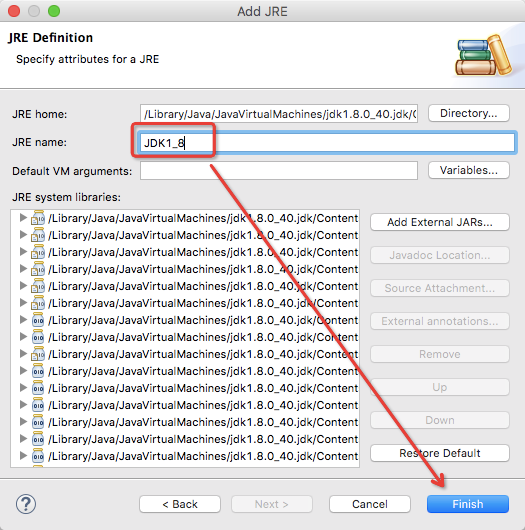
Task: Click the Directory... button
Action: [469, 113]
